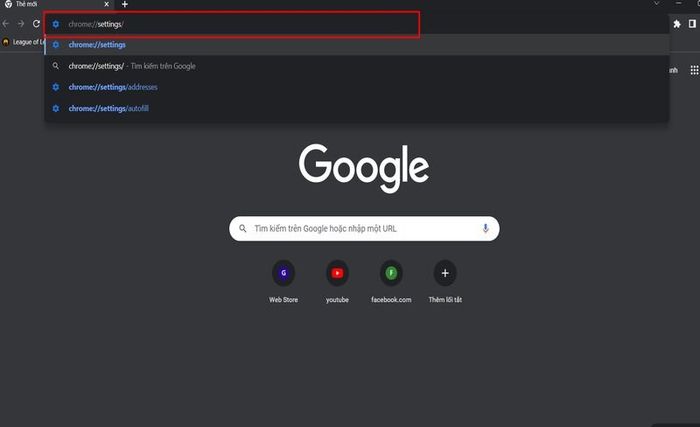Open the League of Legends bookmark
This screenshot has height=427, width=700.
23,42
